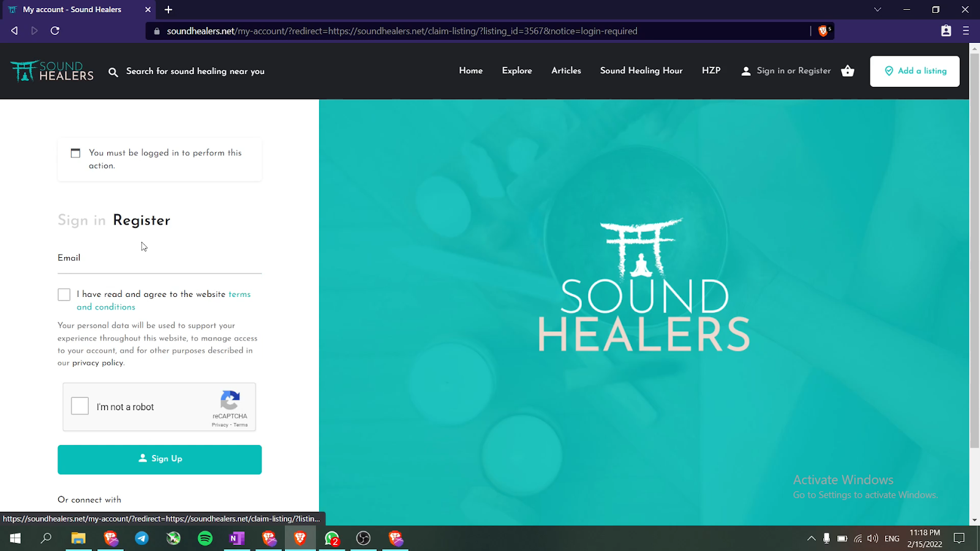Go back with the browser back arrow
Image resolution: width=980 pixels, height=551 pixels.
pos(14,31)
